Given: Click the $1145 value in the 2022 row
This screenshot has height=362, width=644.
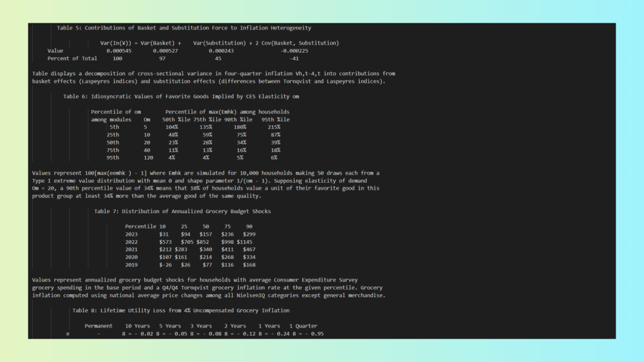Looking at the screenshot, I should [245, 241].
